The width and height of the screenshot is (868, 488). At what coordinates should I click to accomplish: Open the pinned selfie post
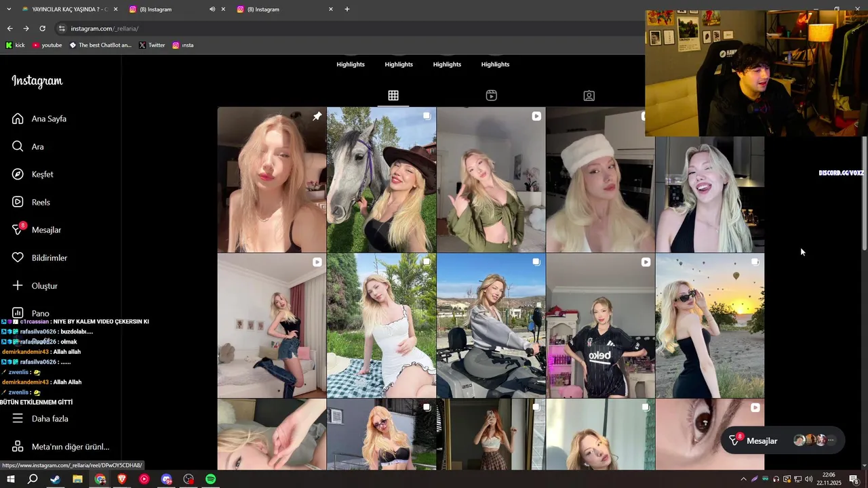tap(272, 180)
